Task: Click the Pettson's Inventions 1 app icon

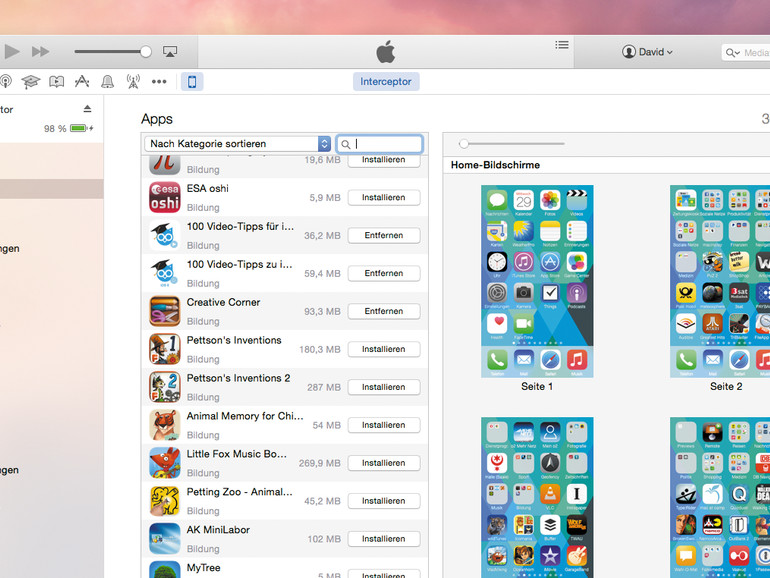Action: point(165,349)
